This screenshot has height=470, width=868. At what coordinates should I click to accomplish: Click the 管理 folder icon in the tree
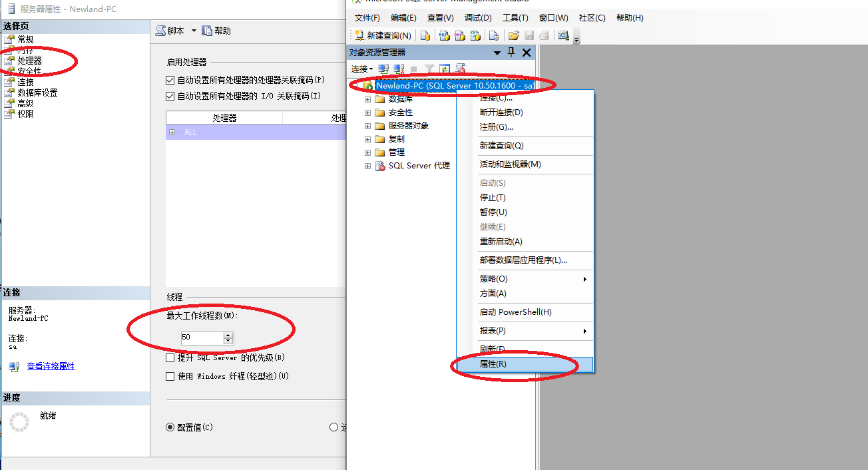pyautogui.click(x=380, y=152)
